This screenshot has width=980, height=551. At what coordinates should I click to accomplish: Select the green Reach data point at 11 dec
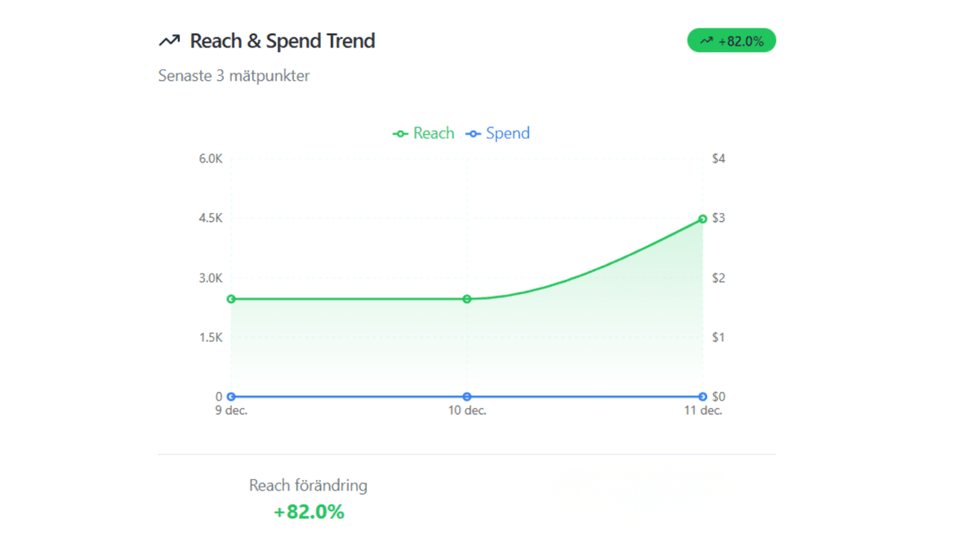pyautogui.click(x=702, y=219)
